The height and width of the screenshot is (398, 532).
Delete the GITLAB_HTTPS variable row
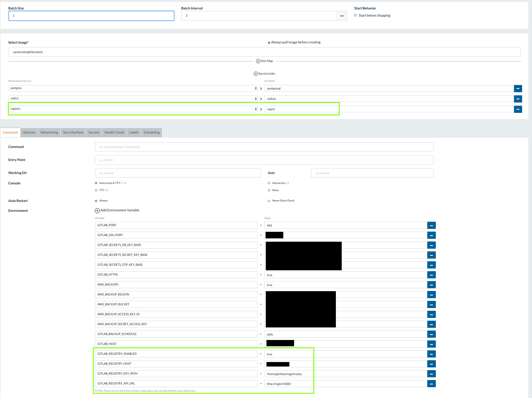431,275
